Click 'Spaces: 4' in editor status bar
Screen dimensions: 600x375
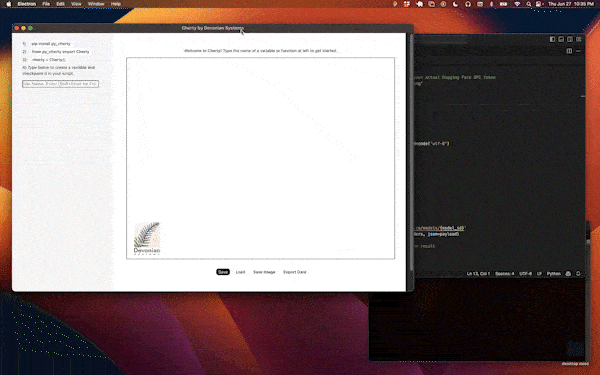(505, 274)
